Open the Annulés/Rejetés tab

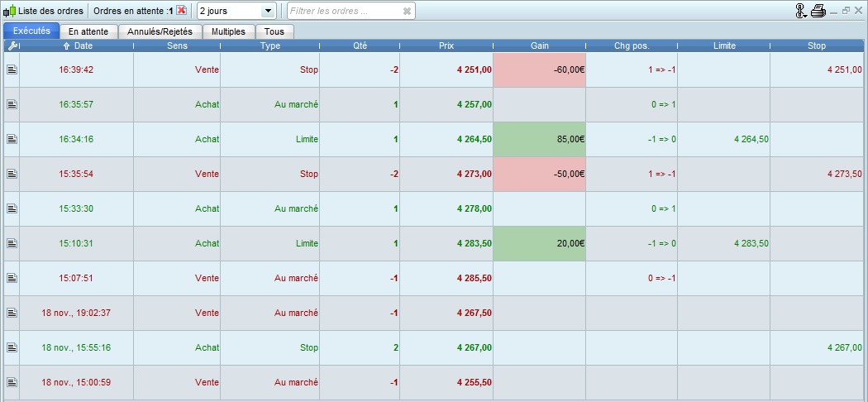click(160, 31)
